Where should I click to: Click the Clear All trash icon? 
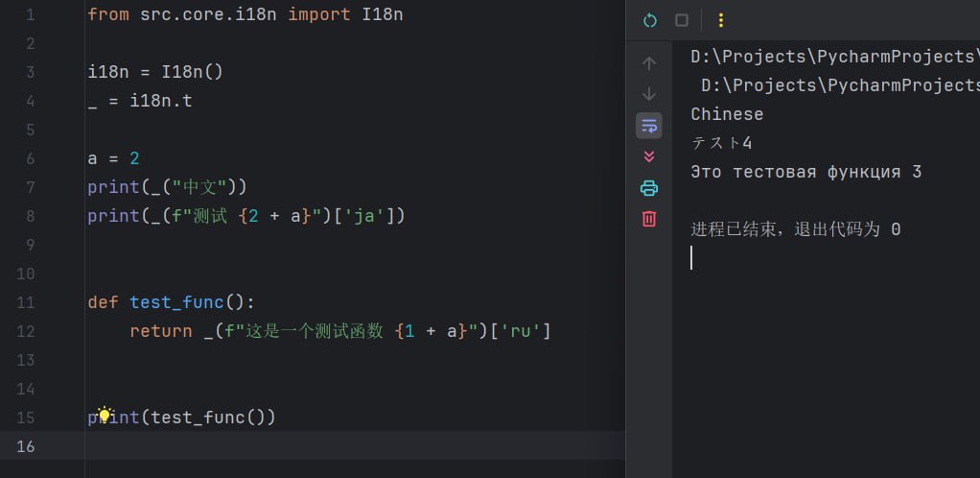(649, 218)
